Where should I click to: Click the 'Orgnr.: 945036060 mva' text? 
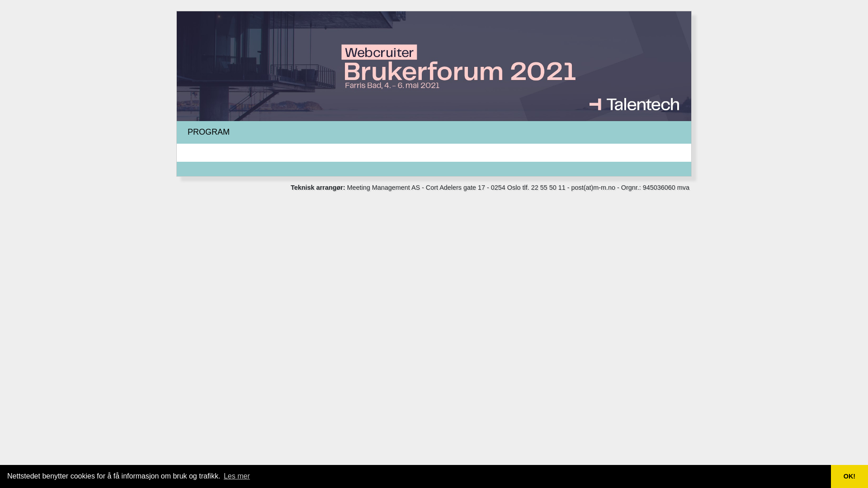tap(655, 188)
